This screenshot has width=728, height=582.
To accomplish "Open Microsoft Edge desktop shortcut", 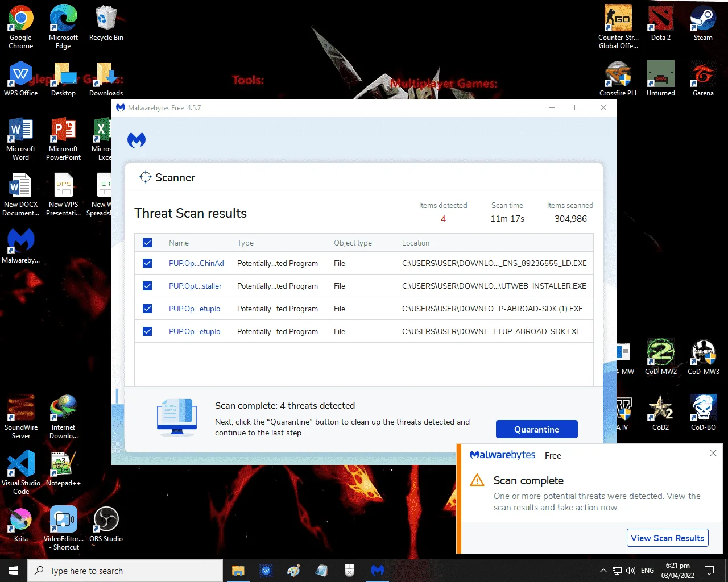I will click(63, 27).
